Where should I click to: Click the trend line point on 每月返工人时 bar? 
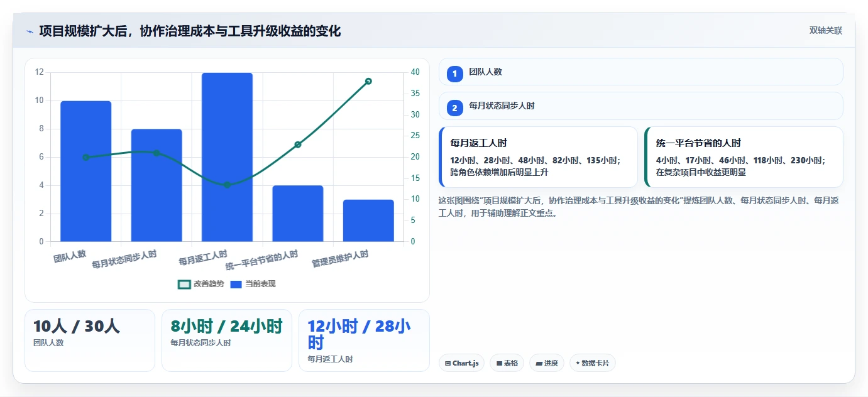point(227,185)
